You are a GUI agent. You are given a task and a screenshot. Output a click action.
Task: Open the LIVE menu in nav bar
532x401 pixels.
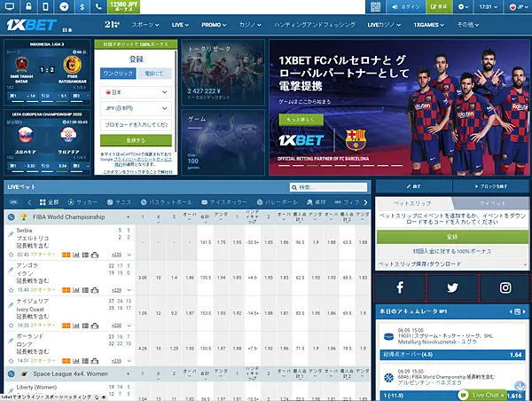coord(180,25)
